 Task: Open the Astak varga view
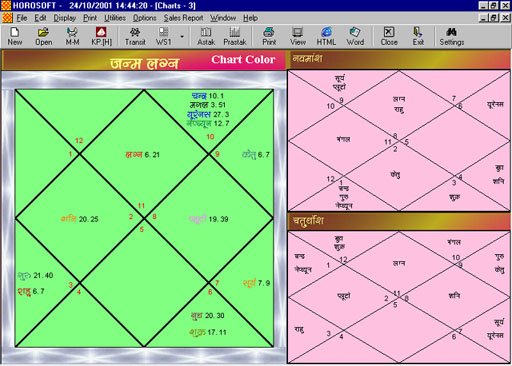206,36
